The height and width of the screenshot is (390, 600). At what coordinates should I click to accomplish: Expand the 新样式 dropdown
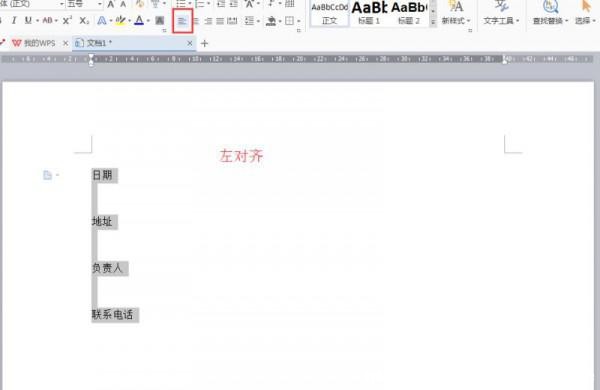click(x=456, y=21)
